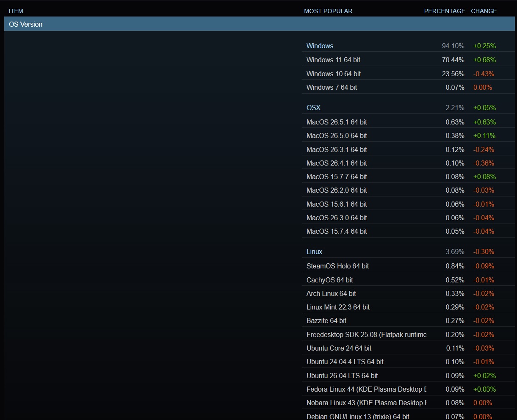Click the -0.30% change for Linux
The image size is (517, 420).
point(484,251)
